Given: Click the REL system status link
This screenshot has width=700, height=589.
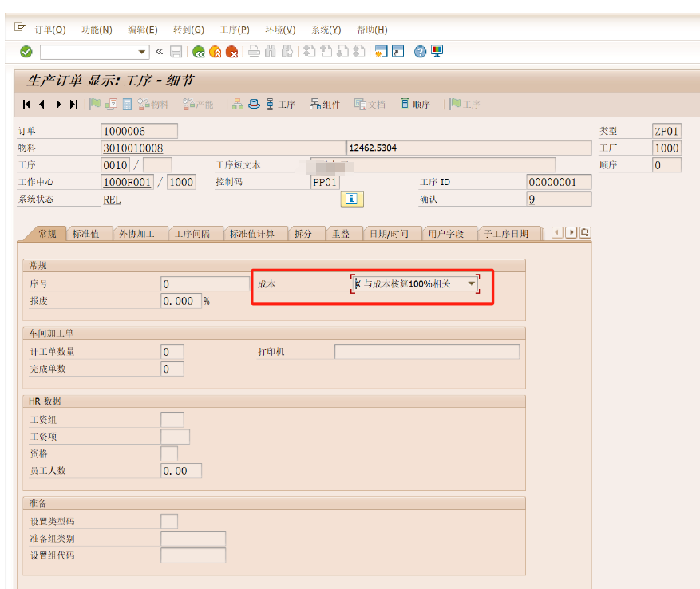Looking at the screenshot, I should pos(110,199).
